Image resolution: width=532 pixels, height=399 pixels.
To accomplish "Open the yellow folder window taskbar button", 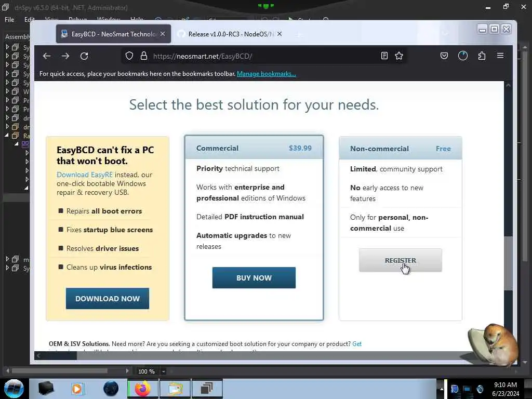I will tap(175, 389).
